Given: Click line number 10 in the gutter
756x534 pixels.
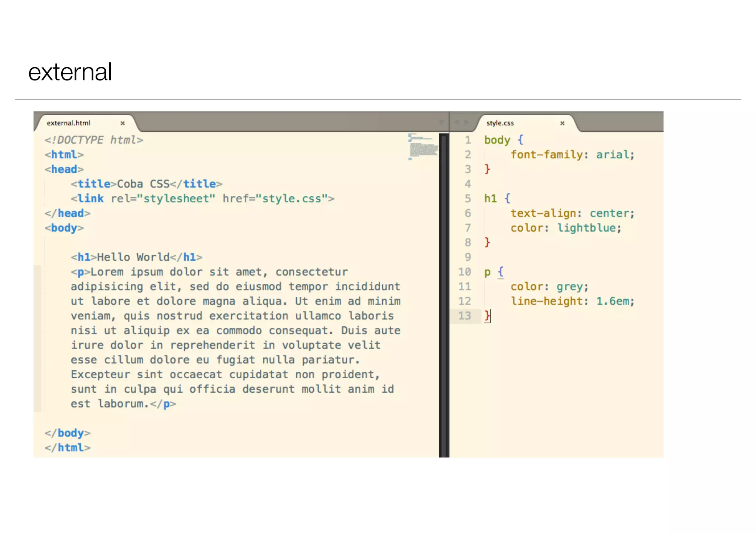Looking at the screenshot, I should (464, 272).
